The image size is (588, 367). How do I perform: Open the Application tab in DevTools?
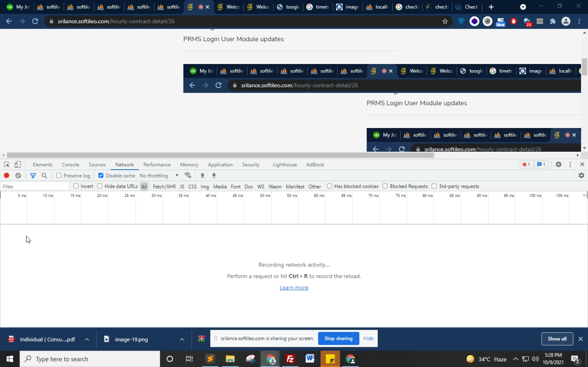220,164
